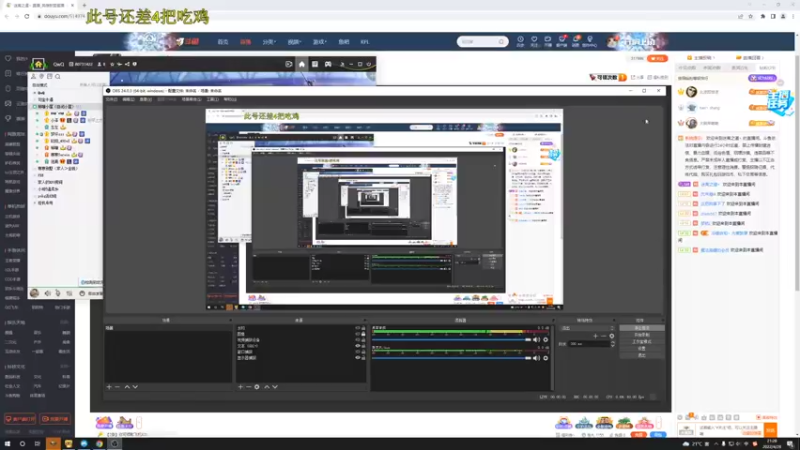Image resolution: width=800 pixels, height=450 pixels.
Task: Open Douyu creator center bulb icon
Action: pyautogui.click(x=590, y=41)
